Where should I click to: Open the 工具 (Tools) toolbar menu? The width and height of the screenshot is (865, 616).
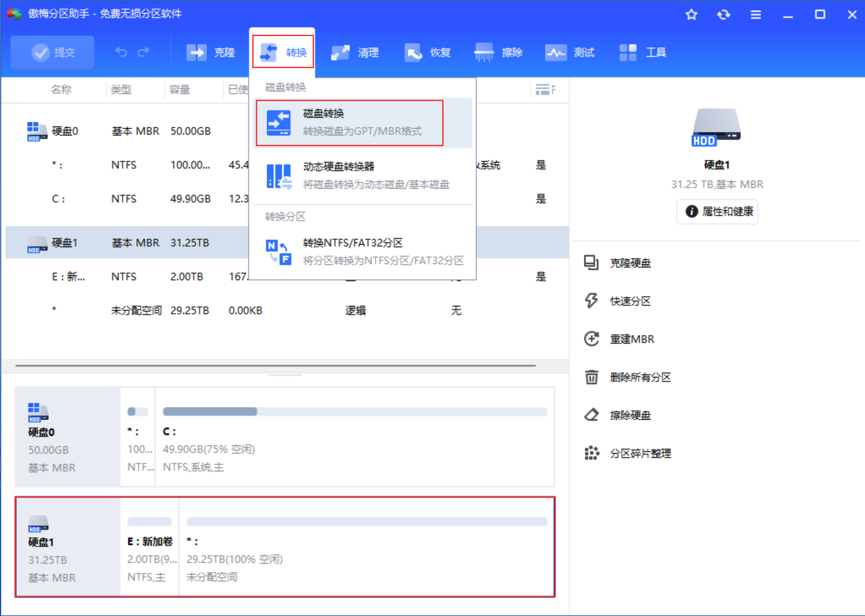click(643, 52)
